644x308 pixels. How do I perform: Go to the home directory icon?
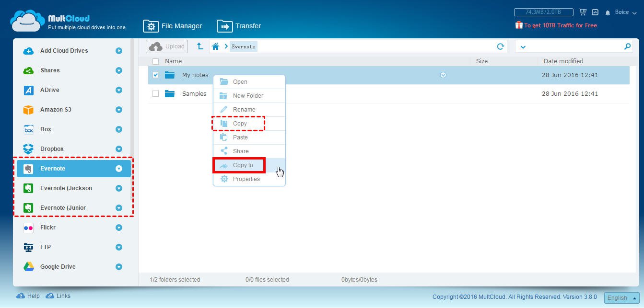tap(216, 46)
